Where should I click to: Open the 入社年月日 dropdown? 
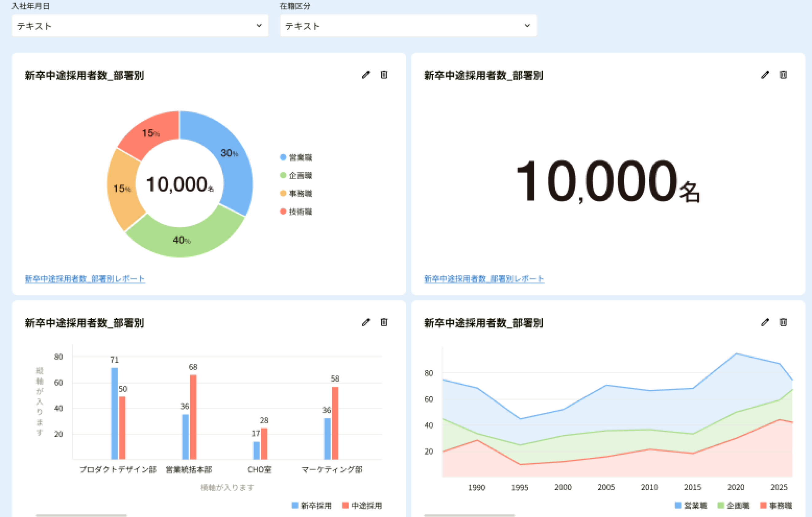coord(140,25)
